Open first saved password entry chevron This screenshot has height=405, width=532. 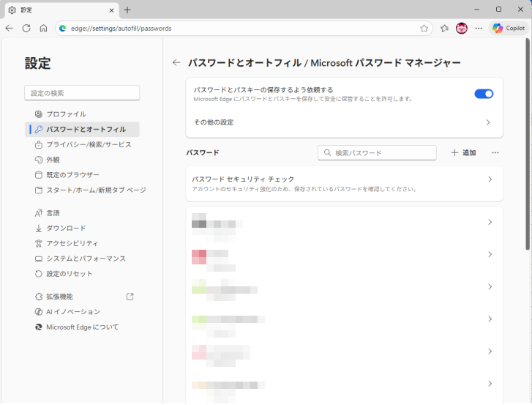point(490,222)
